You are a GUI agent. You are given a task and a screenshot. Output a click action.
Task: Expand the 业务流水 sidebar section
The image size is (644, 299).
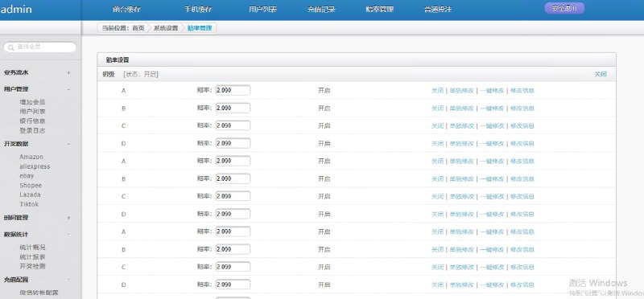68,72
